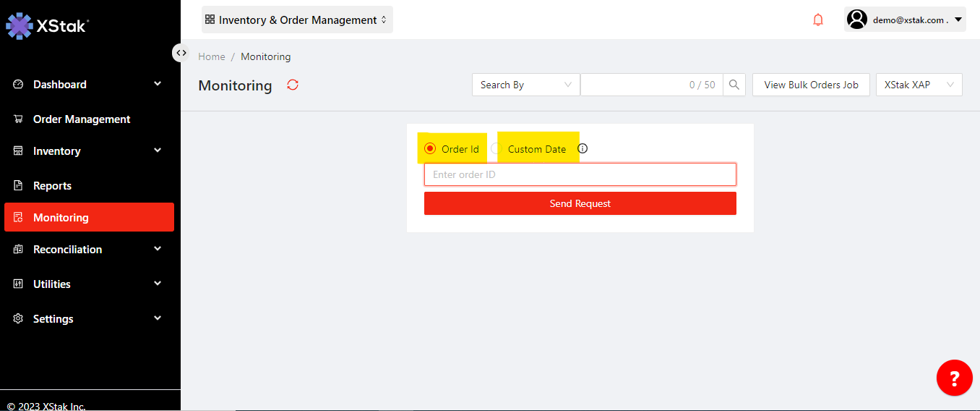Click the Enter order ID field
Image resolution: width=980 pixels, height=411 pixels.
pyautogui.click(x=580, y=174)
